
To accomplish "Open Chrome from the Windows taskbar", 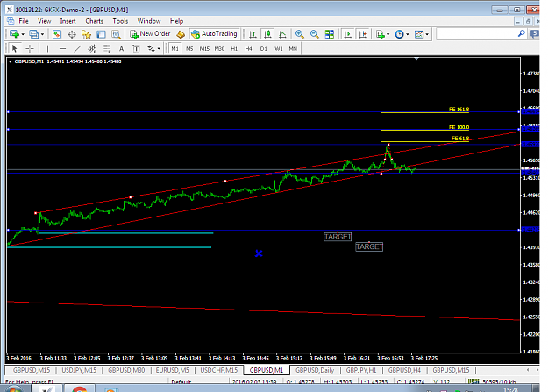I will (79, 388).
